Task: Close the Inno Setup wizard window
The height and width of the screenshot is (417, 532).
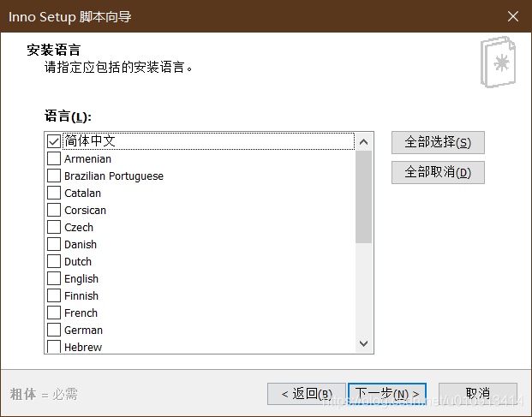Action: pos(513,16)
